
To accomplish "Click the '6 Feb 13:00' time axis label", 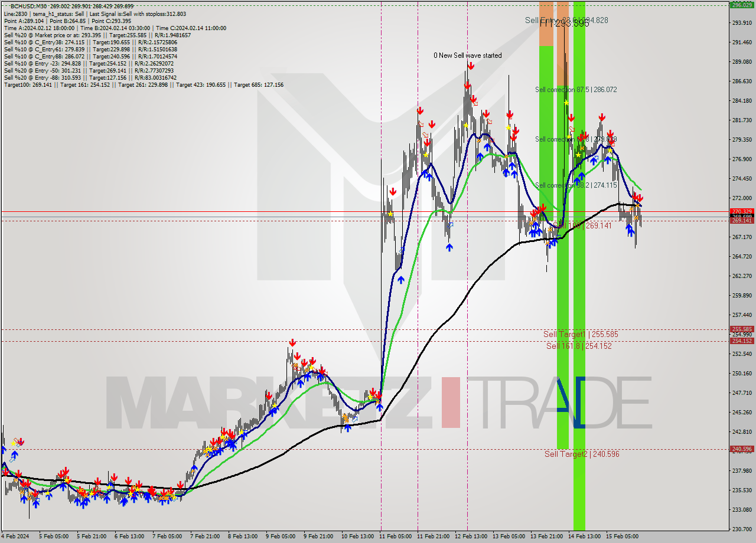I will [x=129, y=537].
